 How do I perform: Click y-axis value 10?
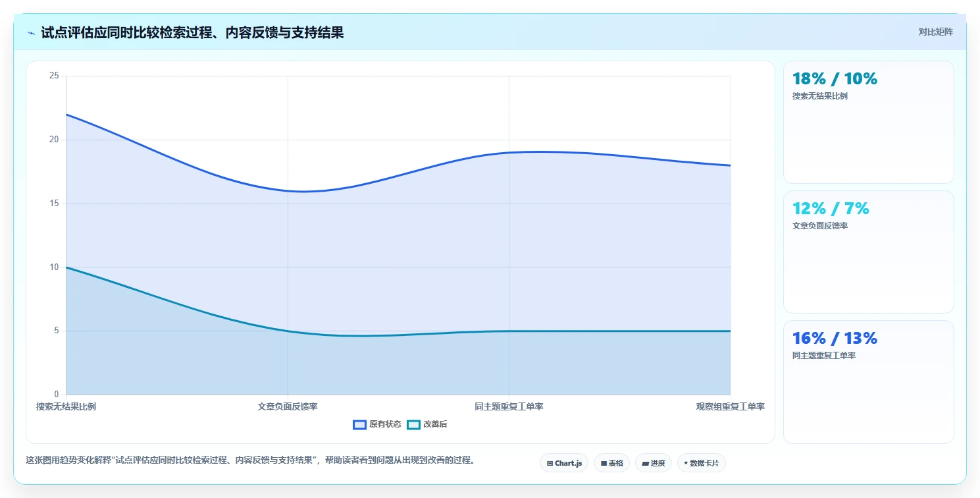coord(54,267)
